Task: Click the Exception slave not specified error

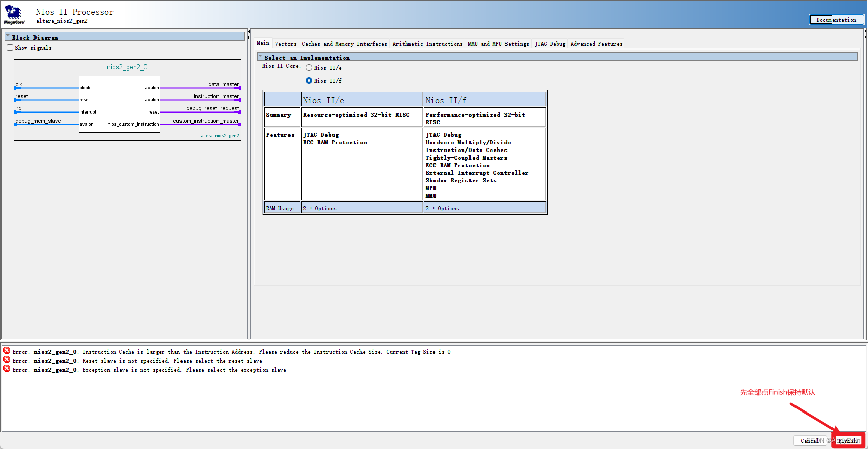Action: [185, 370]
